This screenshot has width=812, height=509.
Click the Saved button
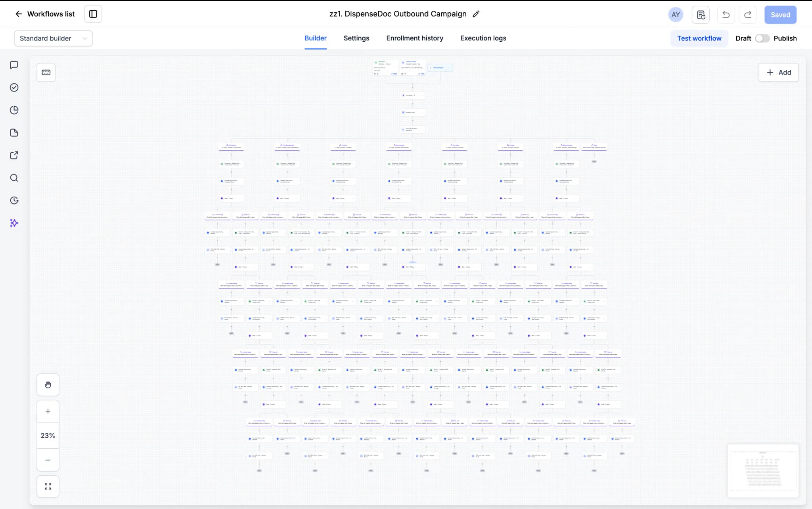click(x=780, y=15)
